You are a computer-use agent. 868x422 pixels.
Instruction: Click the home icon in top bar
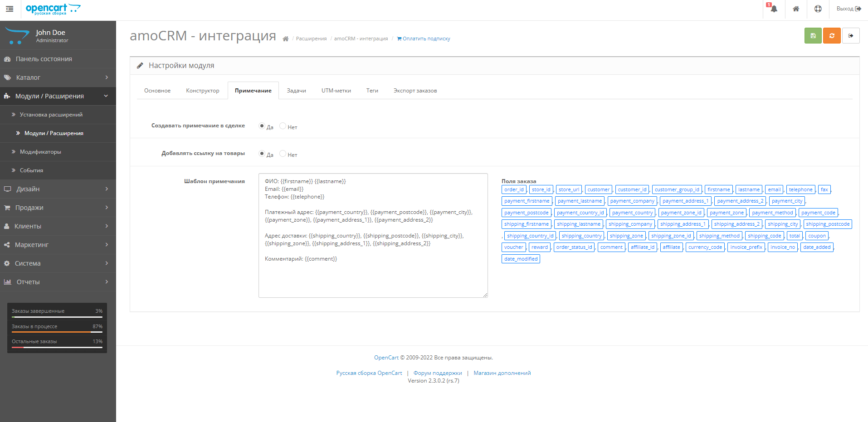[795, 9]
